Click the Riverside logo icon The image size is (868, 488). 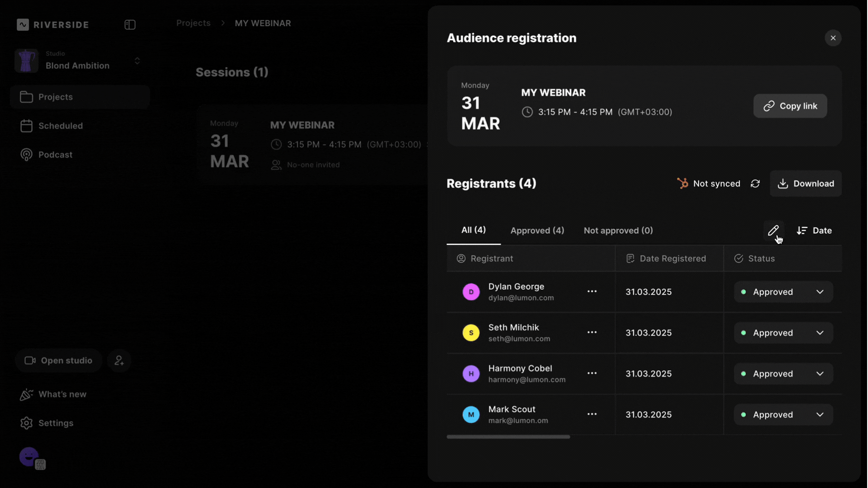[23, 24]
